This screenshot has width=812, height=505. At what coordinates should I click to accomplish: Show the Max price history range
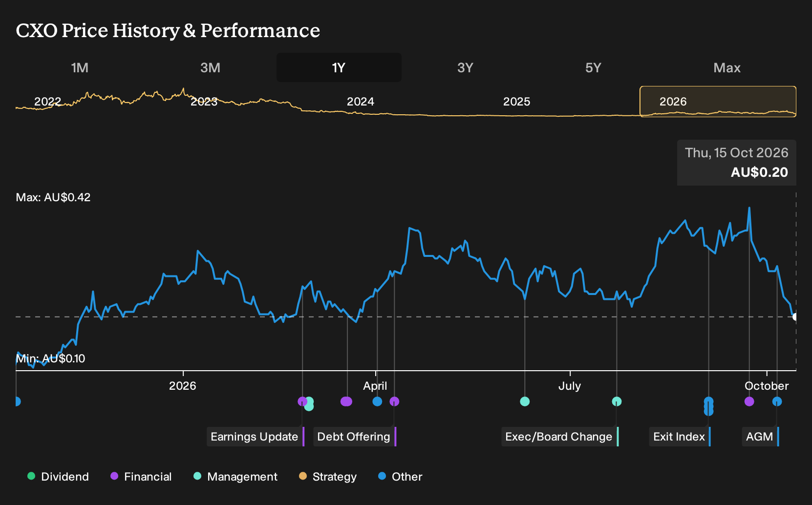pos(727,67)
